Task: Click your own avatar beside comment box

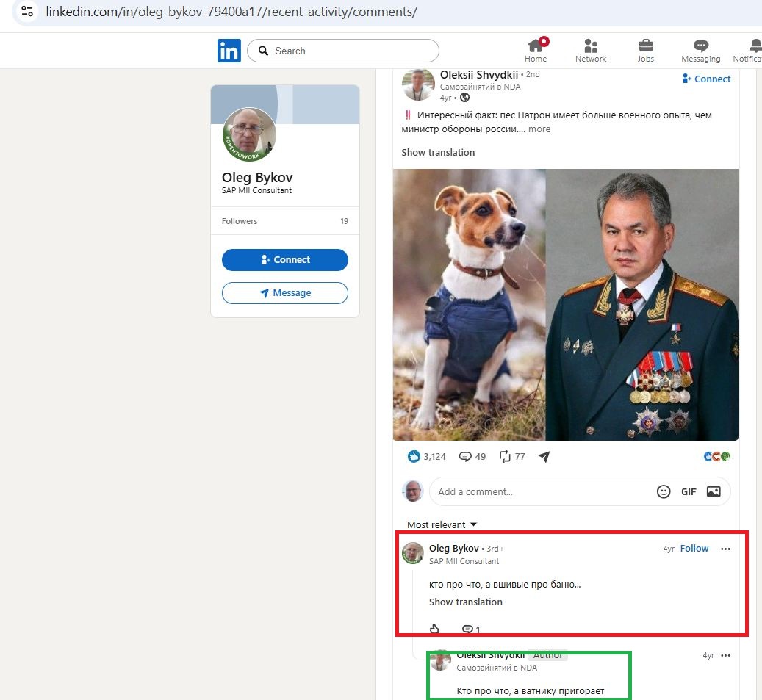Action: coord(412,491)
